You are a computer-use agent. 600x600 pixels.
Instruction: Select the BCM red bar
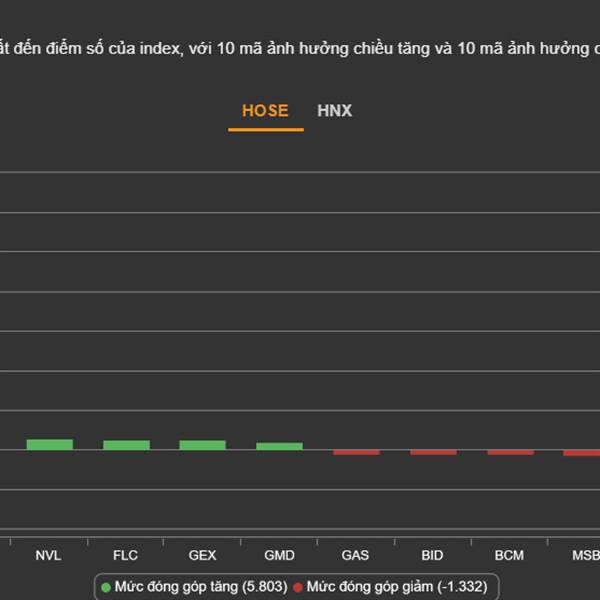[x=510, y=452]
